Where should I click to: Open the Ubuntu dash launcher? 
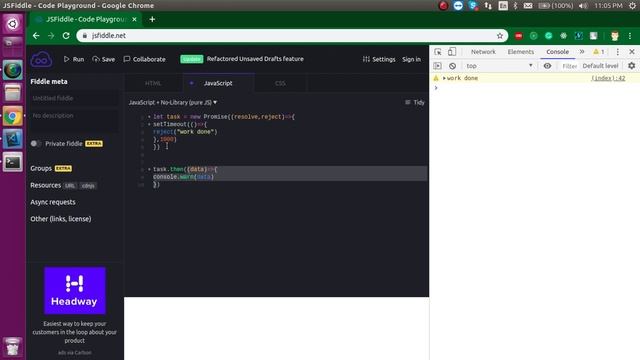13,24
